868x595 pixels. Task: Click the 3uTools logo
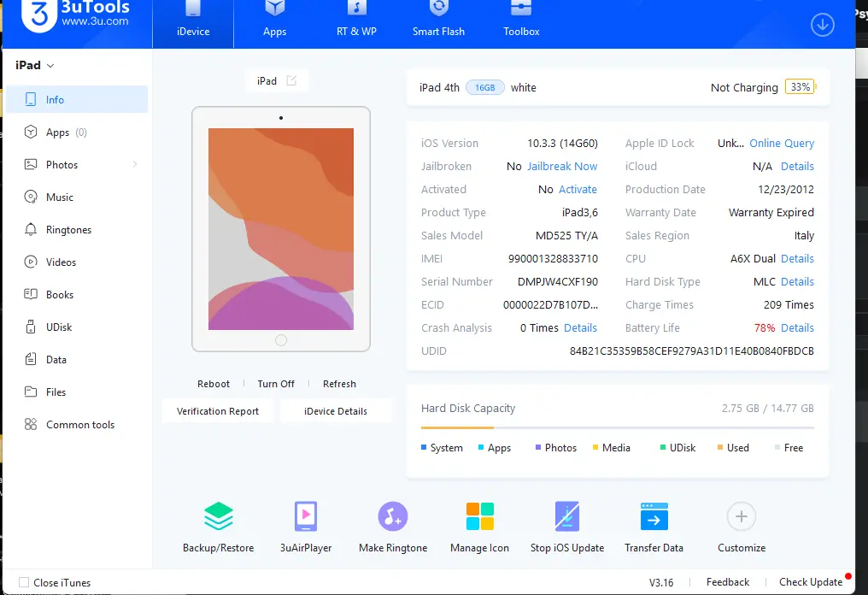click(x=74, y=15)
